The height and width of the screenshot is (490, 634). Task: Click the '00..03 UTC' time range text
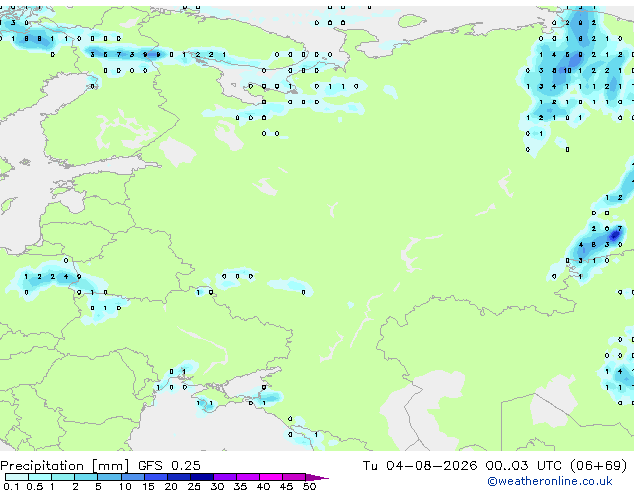[x=523, y=466]
